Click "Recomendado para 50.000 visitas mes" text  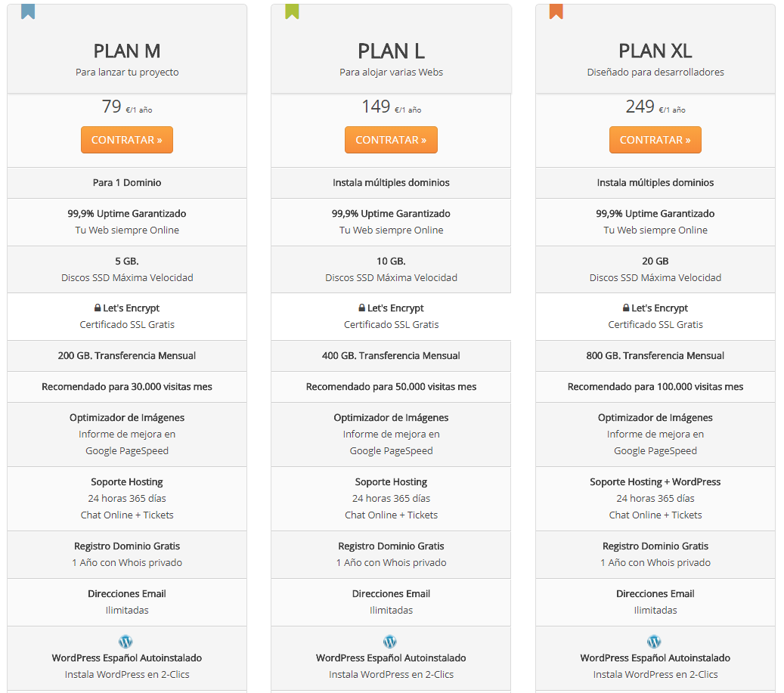391,386
